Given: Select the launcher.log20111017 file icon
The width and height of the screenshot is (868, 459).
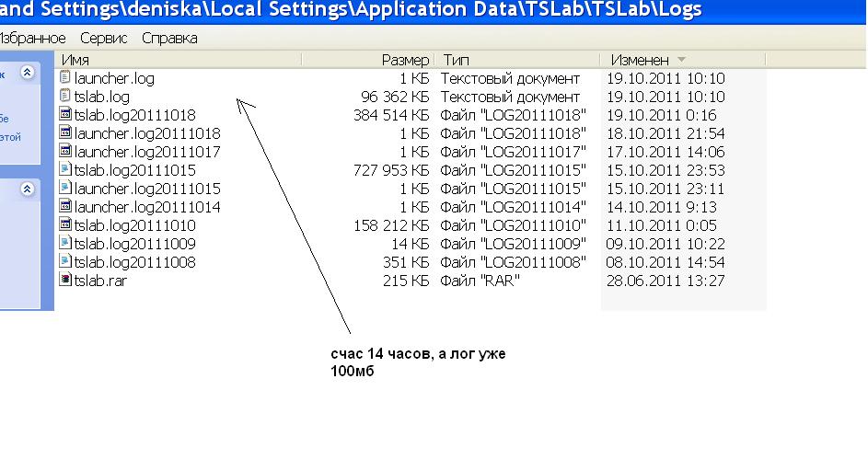Looking at the screenshot, I should pyautogui.click(x=65, y=152).
